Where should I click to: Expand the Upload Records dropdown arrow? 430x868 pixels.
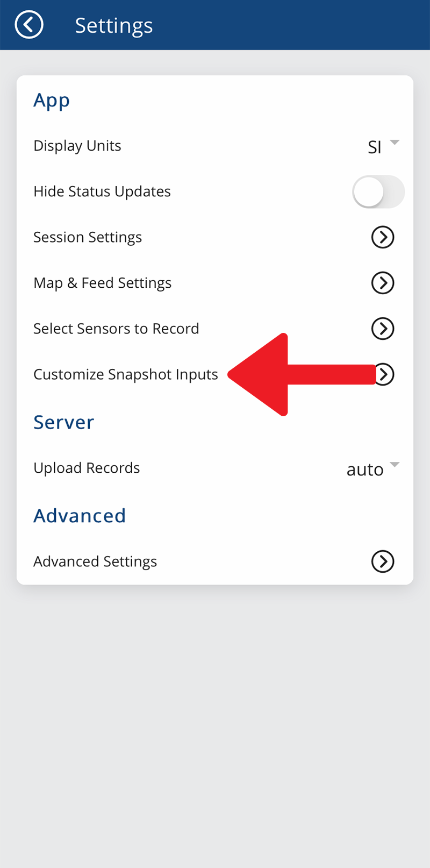coord(395,465)
